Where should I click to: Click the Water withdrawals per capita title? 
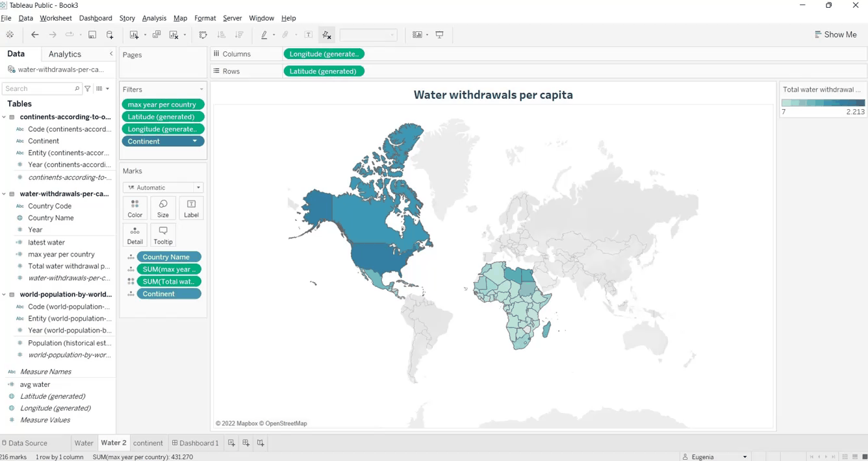pos(493,95)
